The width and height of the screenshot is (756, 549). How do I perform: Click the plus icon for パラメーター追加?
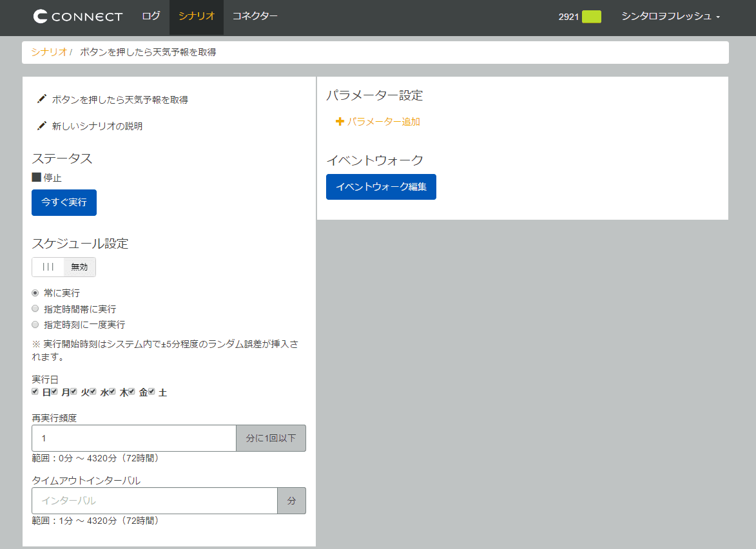(x=340, y=121)
